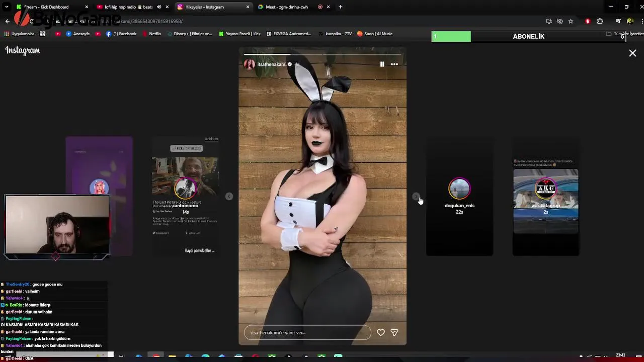Open itsathenakami profile from username
Viewport: 644px width, 362px height.
[272, 64]
